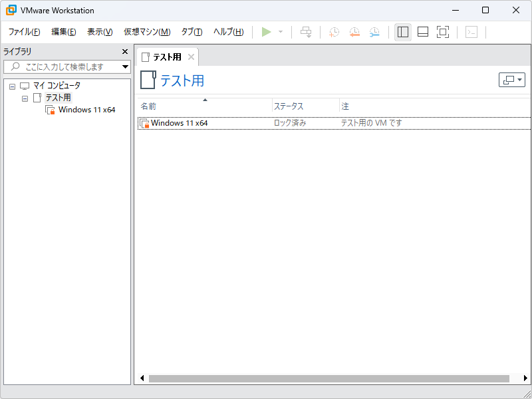Click the horizontal scrollbar left arrow
Viewport: 532px width, 399px height.
pos(142,378)
